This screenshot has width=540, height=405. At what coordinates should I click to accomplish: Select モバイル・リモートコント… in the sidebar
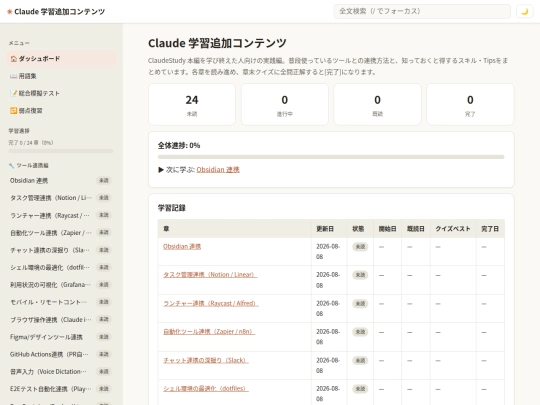[x=61, y=302]
